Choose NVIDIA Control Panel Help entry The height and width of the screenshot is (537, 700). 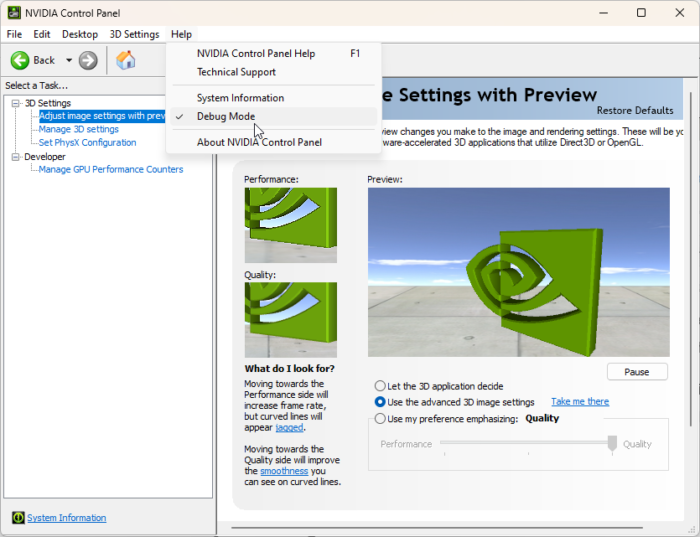[274, 54]
